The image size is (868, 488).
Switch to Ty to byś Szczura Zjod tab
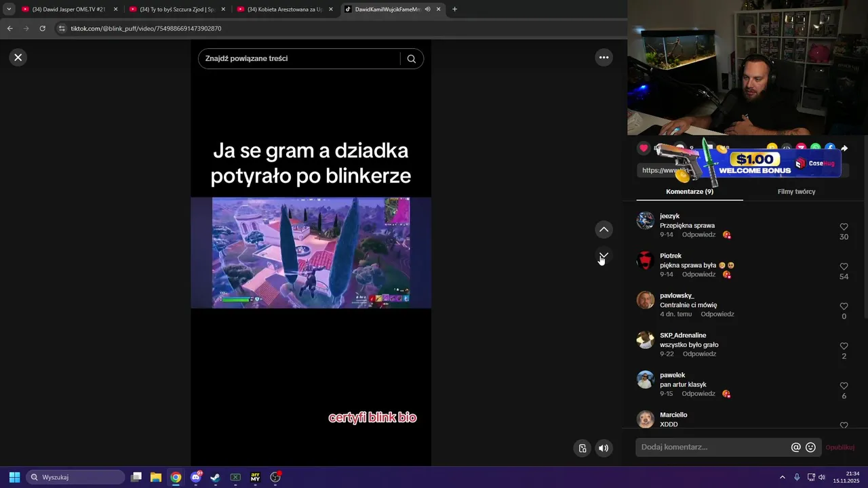(176, 9)
